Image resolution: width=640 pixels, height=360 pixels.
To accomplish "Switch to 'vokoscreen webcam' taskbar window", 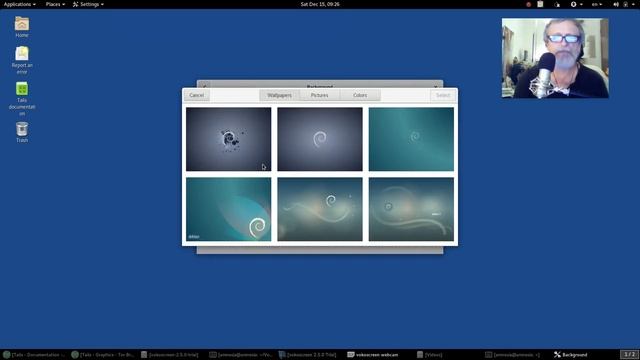I will [373, 355].
